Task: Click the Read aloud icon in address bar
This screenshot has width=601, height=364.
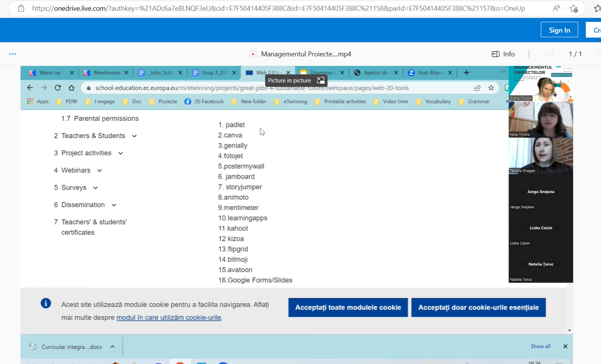Action: (x=556, y=8)
